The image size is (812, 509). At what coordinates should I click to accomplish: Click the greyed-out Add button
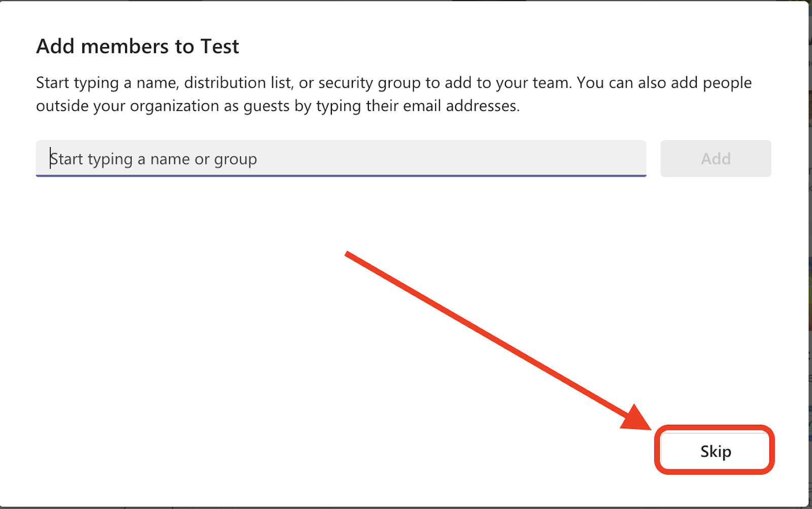[716, 158]
